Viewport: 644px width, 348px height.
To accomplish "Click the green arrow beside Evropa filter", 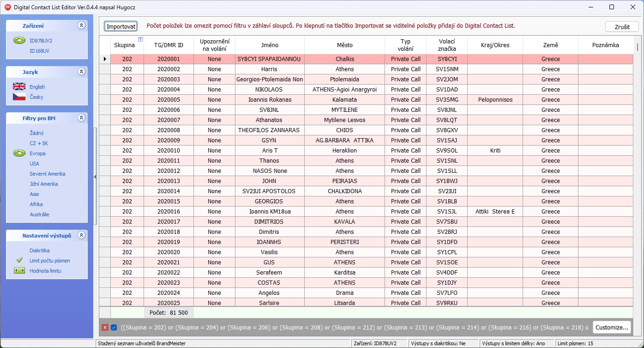I will 19,153.
